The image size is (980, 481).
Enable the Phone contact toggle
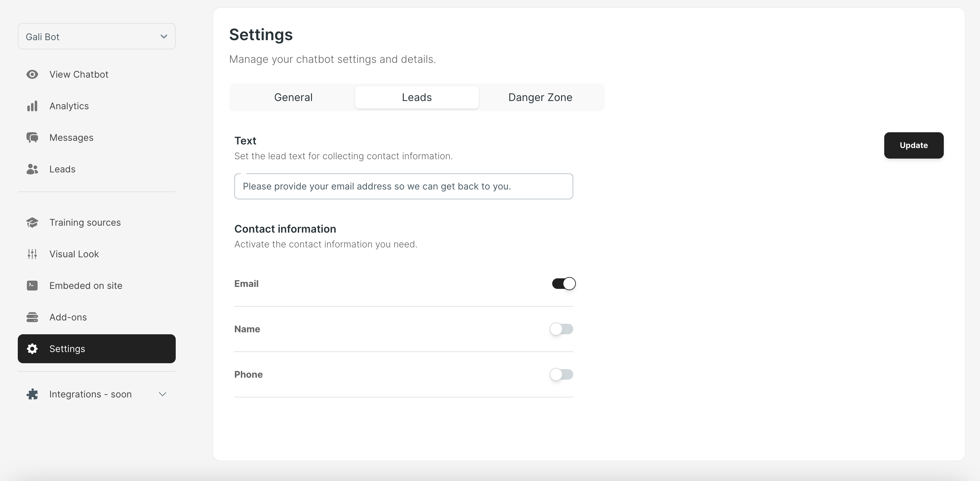pos(561,374)
